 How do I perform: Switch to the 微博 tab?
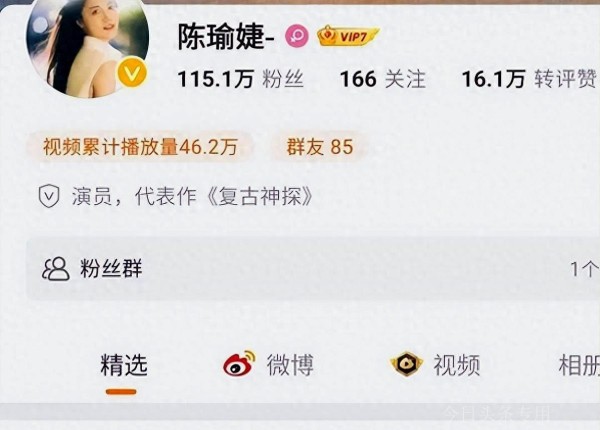click(x=290, y=365)
